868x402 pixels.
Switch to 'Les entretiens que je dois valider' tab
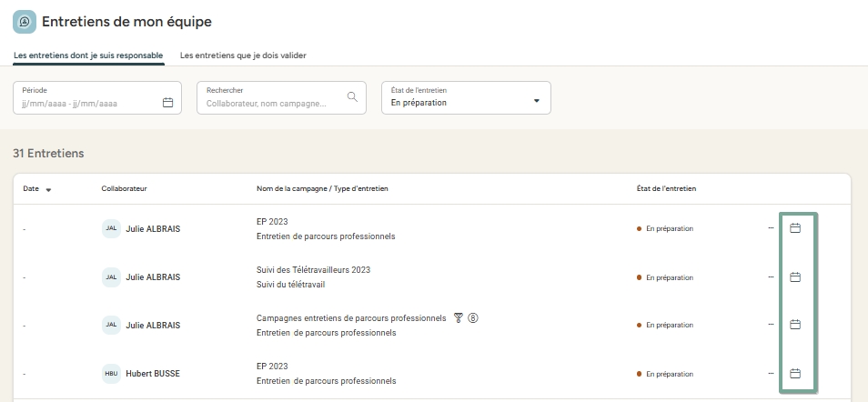(x=243, y=55)
